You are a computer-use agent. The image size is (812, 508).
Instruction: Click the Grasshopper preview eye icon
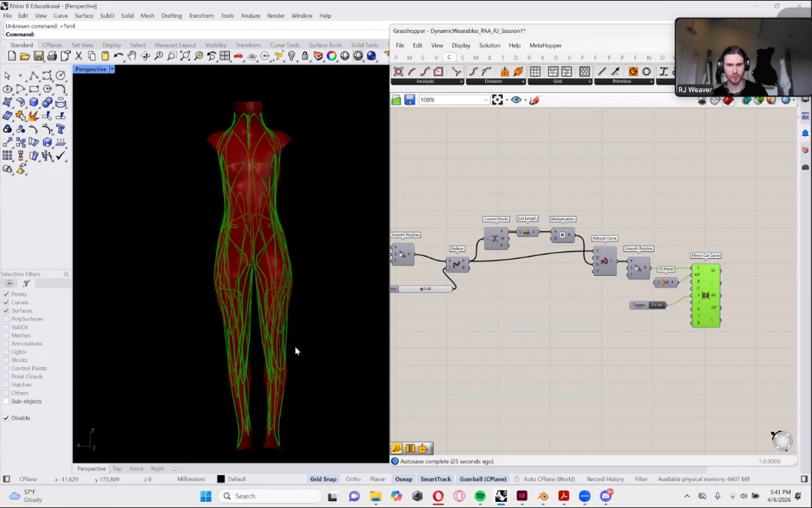pos(516,100)
